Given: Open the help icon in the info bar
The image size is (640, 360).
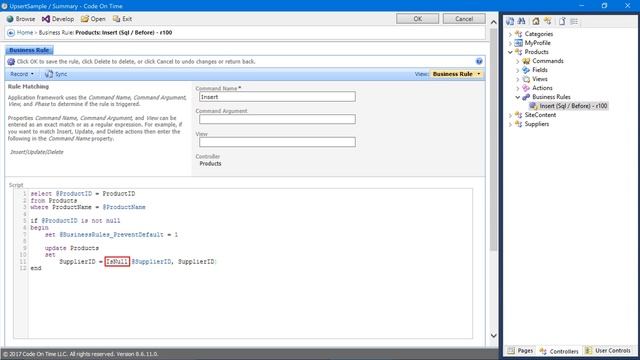Looking at the screenshot, I should click(x=479, y=61).
